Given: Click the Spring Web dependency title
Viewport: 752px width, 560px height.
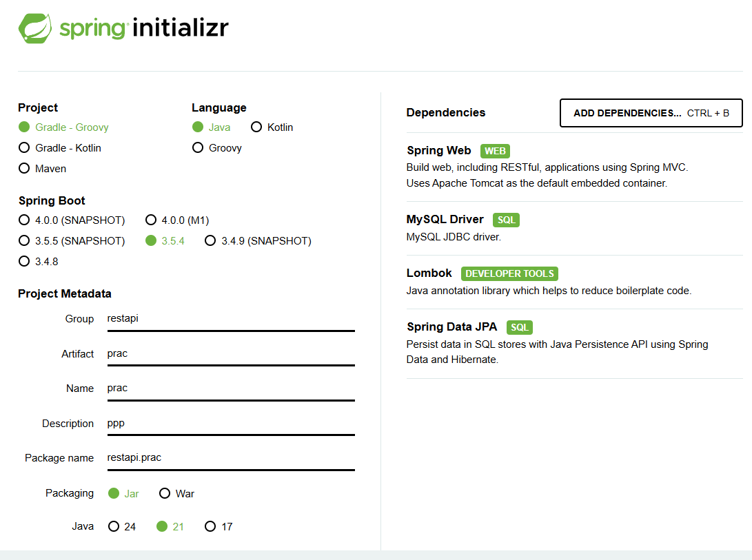Looking at the screenshot, I should pos(439,151).
